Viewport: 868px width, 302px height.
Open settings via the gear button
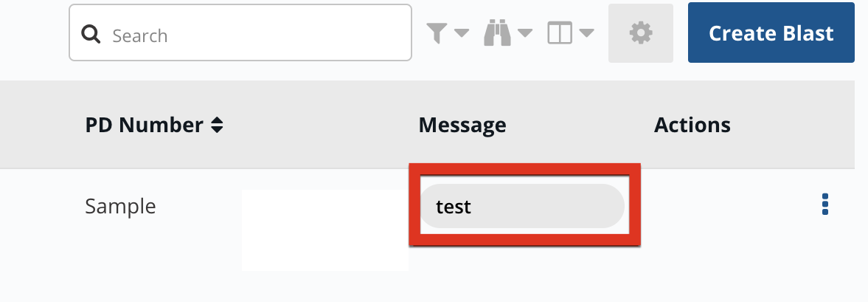coord(641,33)
